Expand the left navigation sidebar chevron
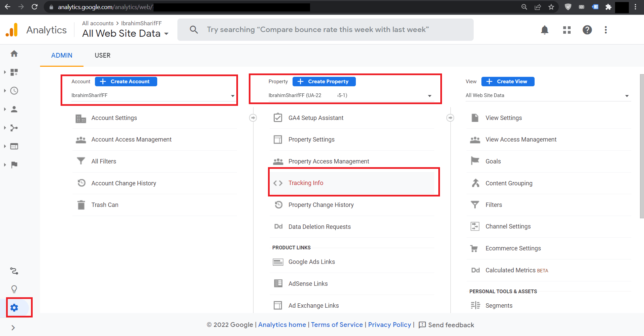Screen dimensions: 644x336 pyautogui.click(x=13, y=328)
